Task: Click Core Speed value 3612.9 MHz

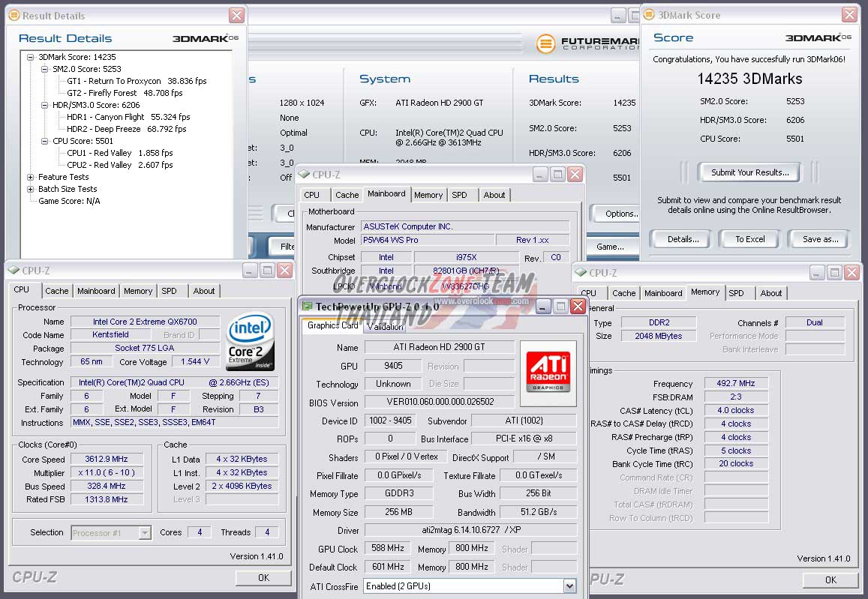Action: click(x=107, y=459)
